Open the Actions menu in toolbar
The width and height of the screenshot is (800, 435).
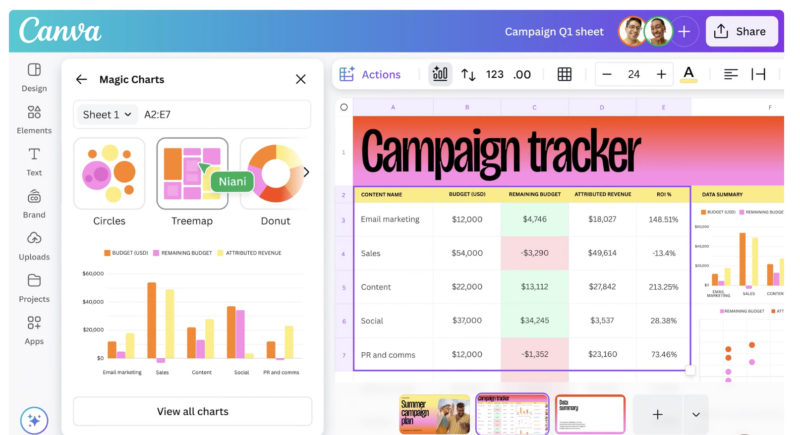click(370, 74)
